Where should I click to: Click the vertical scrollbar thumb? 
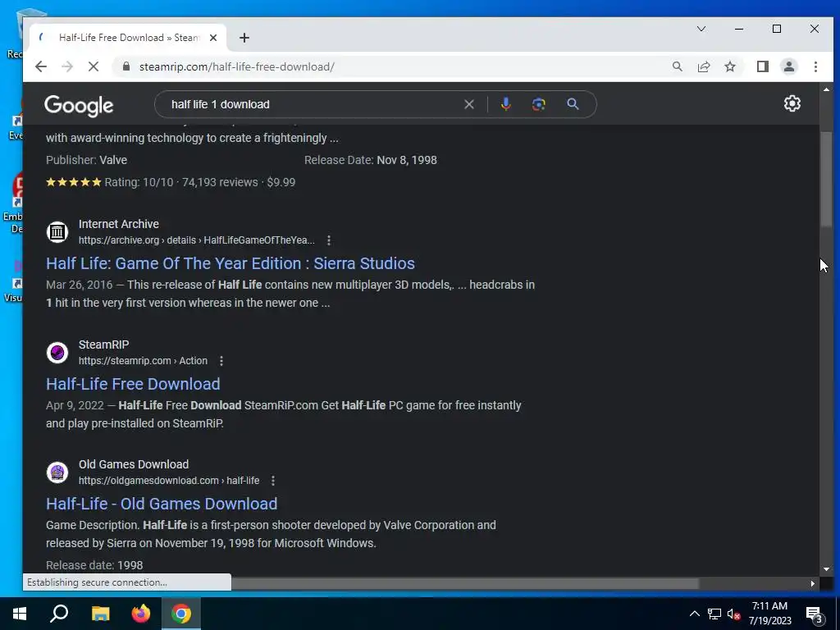[826, 180]
